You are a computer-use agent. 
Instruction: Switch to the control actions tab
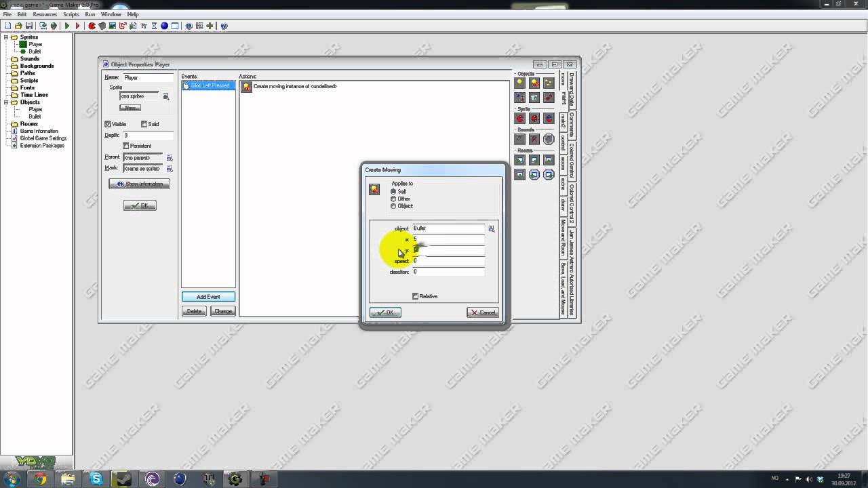click(563, 143)
